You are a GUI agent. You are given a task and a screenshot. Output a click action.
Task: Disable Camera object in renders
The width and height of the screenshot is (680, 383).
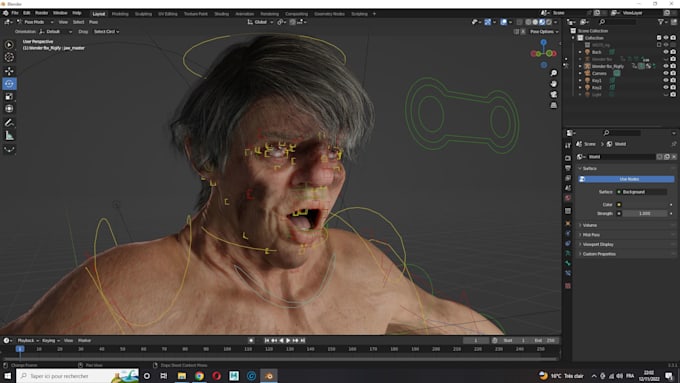coord(673,73)
